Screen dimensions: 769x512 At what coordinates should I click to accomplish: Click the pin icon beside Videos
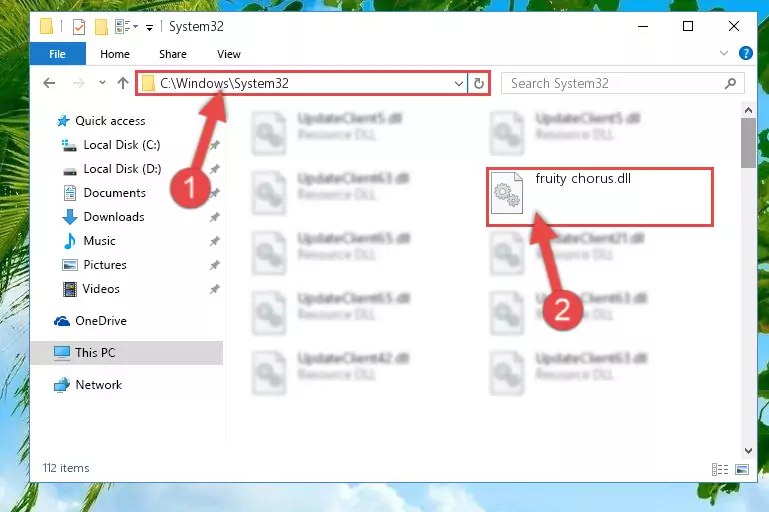pos(214,289)
